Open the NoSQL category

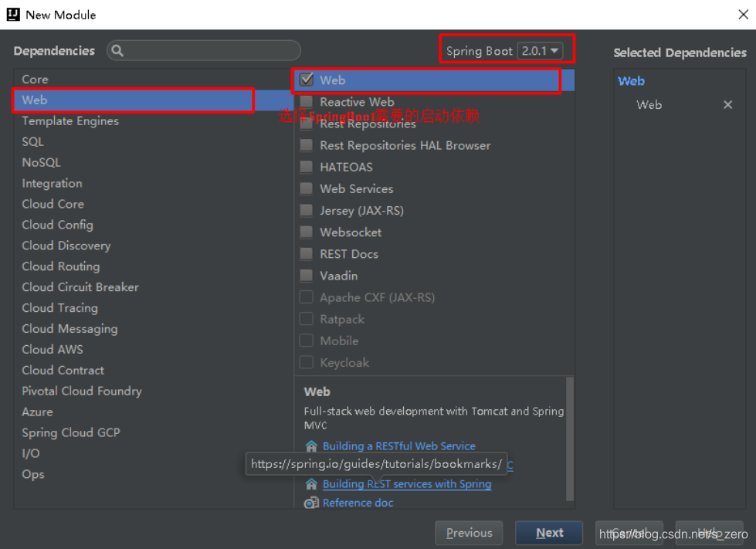tap(154, 162)
